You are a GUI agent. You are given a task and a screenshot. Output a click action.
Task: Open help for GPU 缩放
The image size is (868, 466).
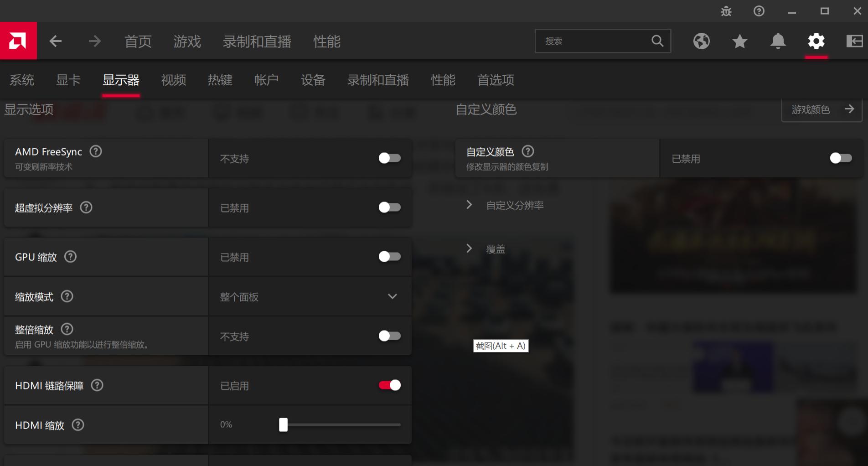[70, 256]
